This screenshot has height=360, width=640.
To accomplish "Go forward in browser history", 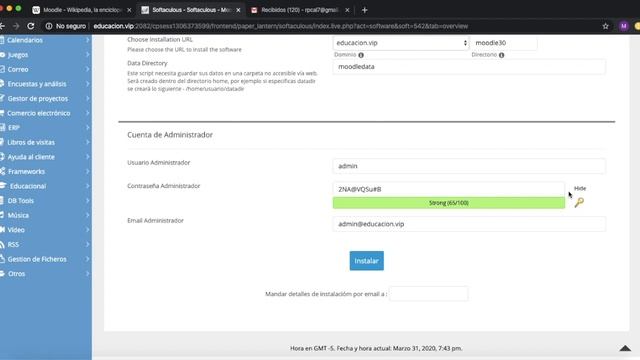I will click(x=16, y=26).
